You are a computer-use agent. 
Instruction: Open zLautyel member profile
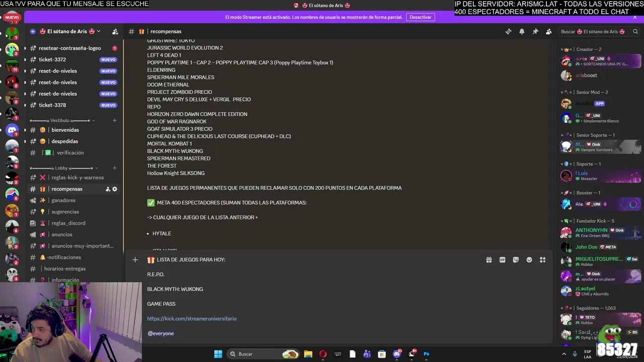click(x=601, y=291)
